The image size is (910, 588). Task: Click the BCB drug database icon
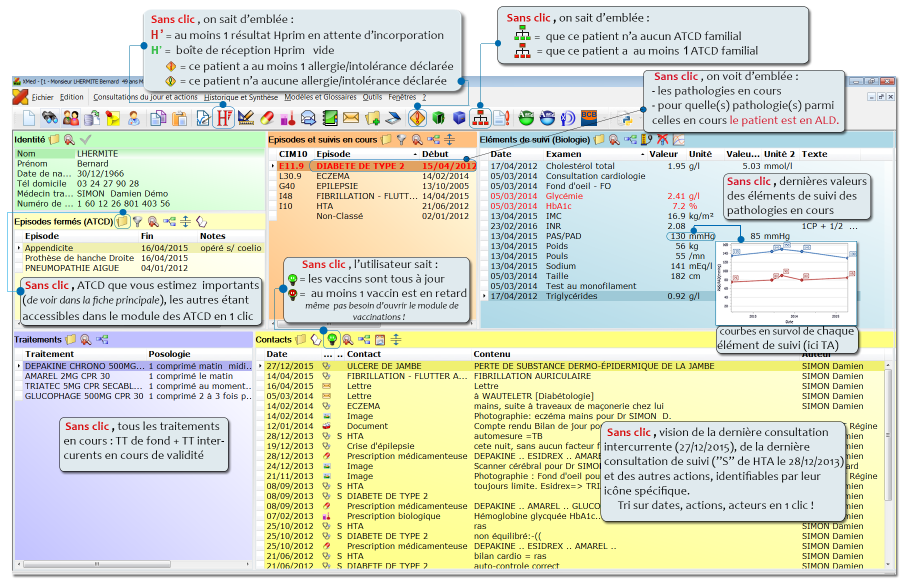pos(588,117)
